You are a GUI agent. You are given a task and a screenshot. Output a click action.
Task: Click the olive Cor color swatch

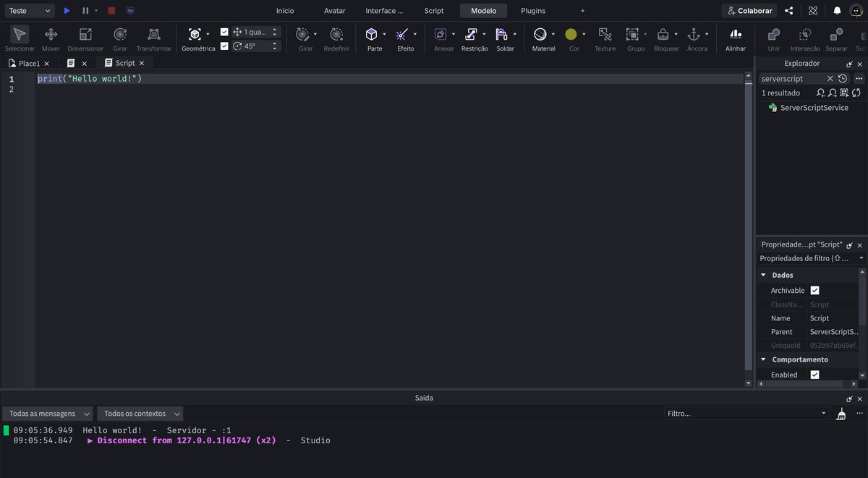(x=571, y=34)
